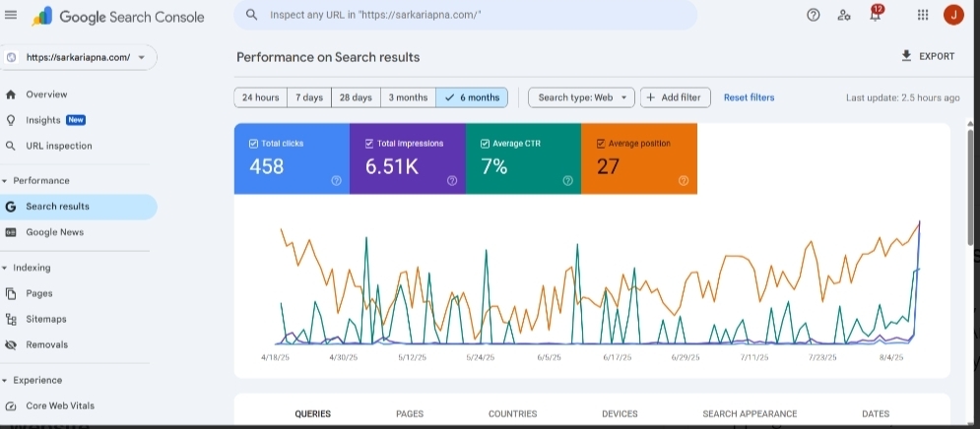Image resolution: width=980 pixels, height=429 pixels.
Task: Open the Search type: Web dropdown
Action: (x=581, y=97)
